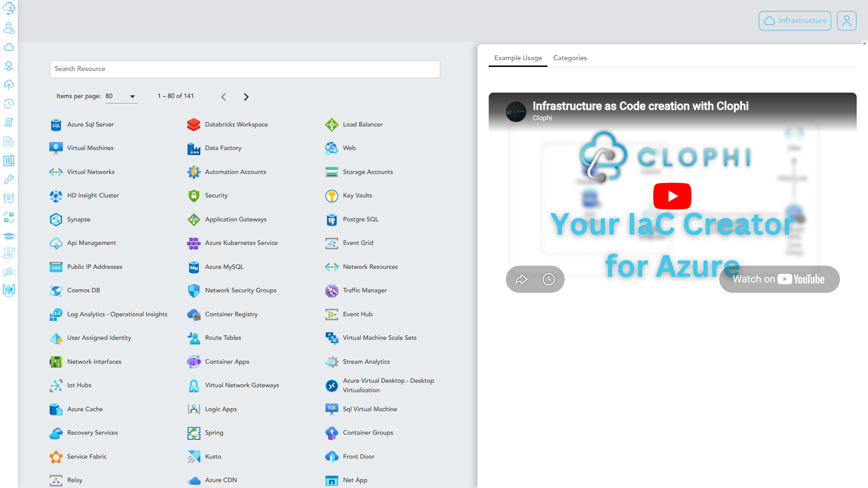The width and height of the screenshot is (868, 488).
Task: Open the Azure CDN resource
Action: [221, 480]
